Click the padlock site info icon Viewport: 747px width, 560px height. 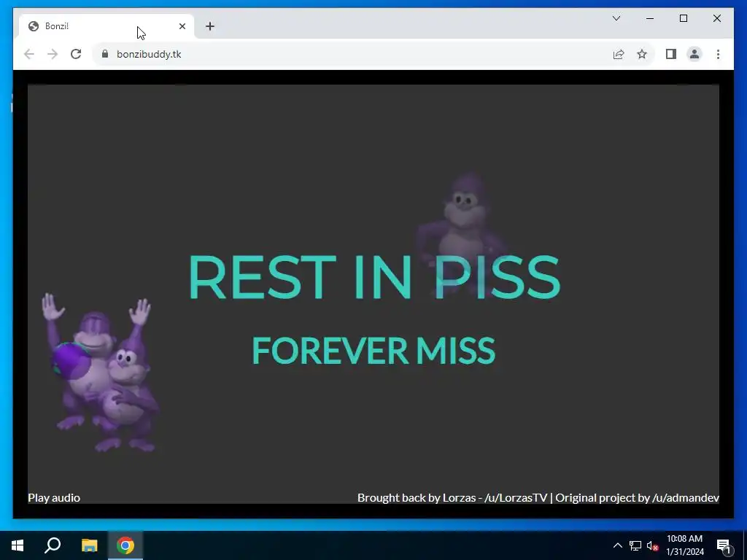click(105, 54)
